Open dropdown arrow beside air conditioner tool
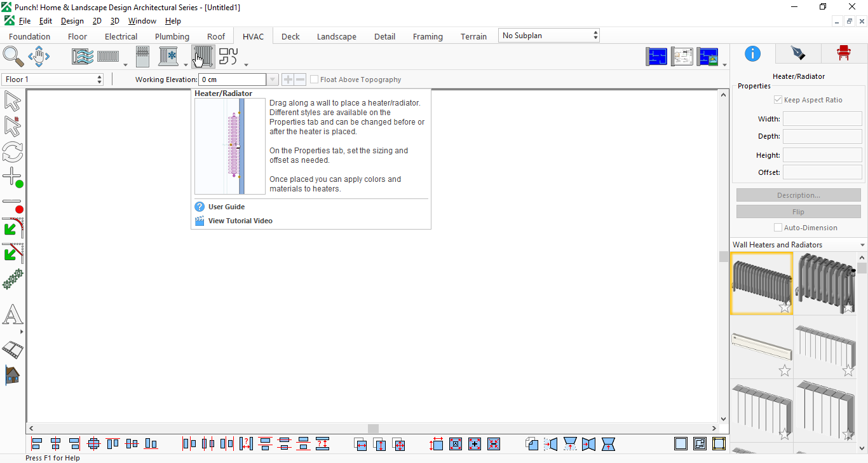868x463 pixels. (x=186, y=64)
